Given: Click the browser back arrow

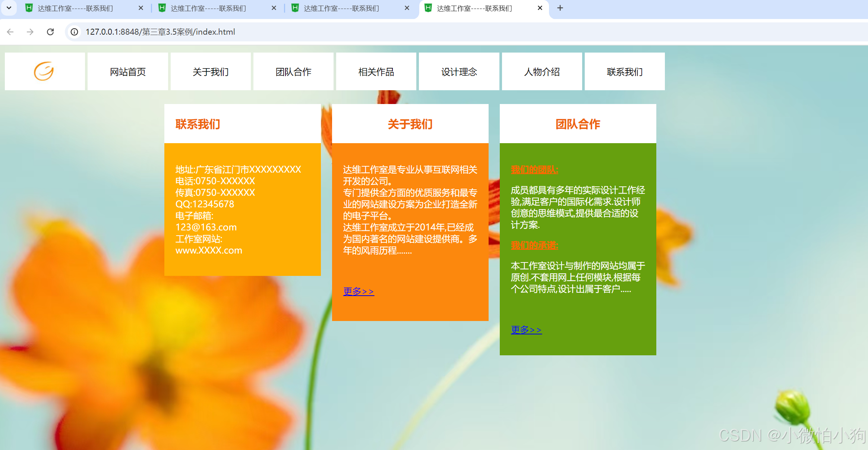Looking at the screenshot, I should pyautogui.click(x=10, y=32).
